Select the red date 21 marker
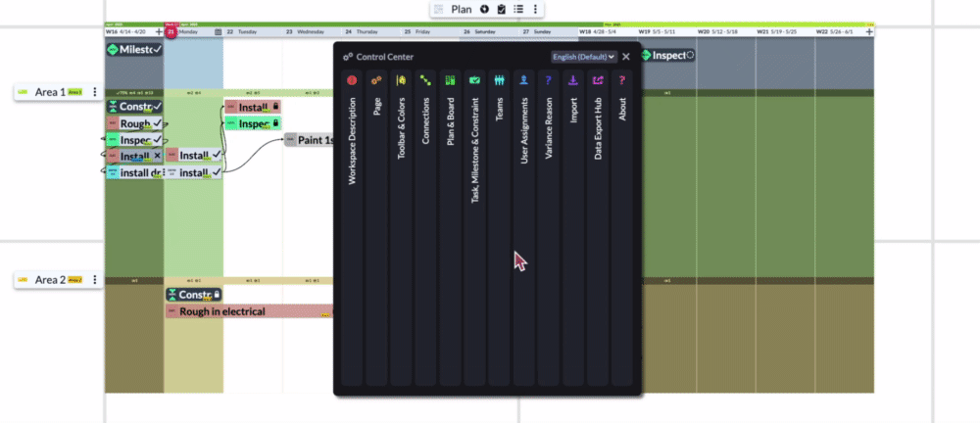Viewport: 980px width, 423px height. 171,31
